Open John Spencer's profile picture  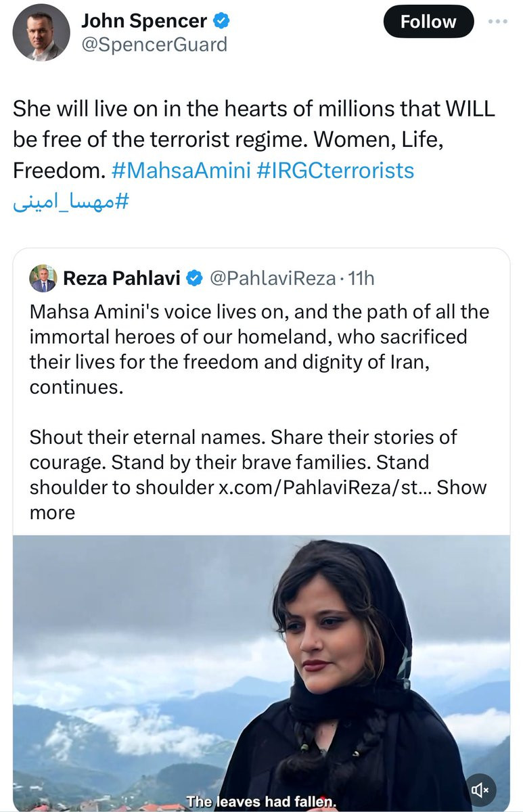[41, 32]
